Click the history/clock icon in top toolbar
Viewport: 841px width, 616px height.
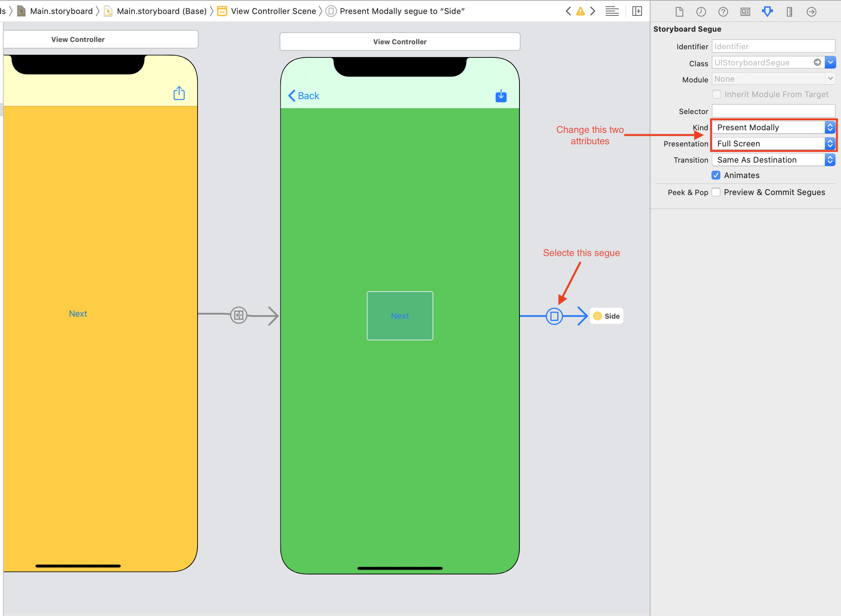(x=700, y=11)
